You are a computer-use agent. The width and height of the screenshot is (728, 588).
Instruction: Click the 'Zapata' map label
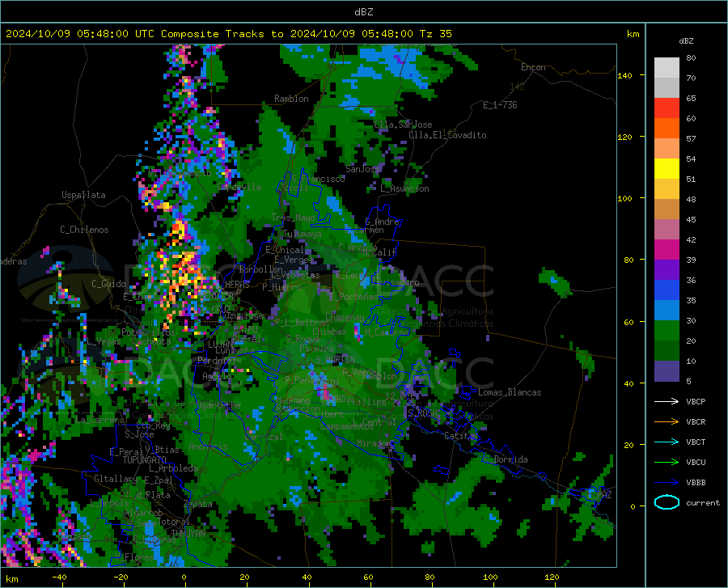tap(198, 504)
